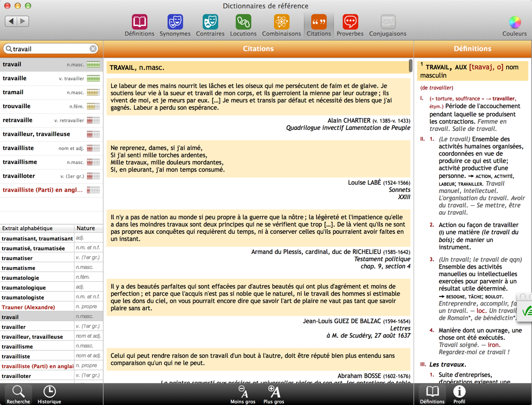Click the Extrait alphabétique column header
Viewport: 532px width, 405px height.
[37, 228]
